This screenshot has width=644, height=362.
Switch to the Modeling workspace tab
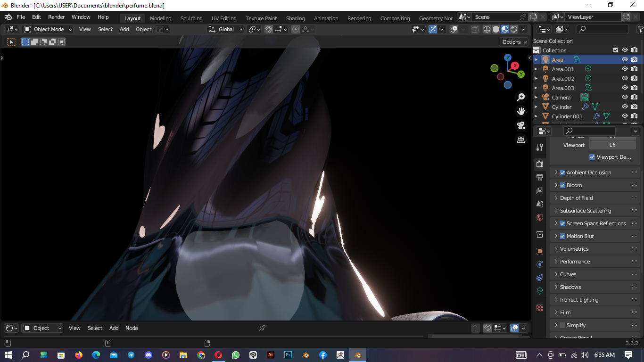tap(160, 18)
